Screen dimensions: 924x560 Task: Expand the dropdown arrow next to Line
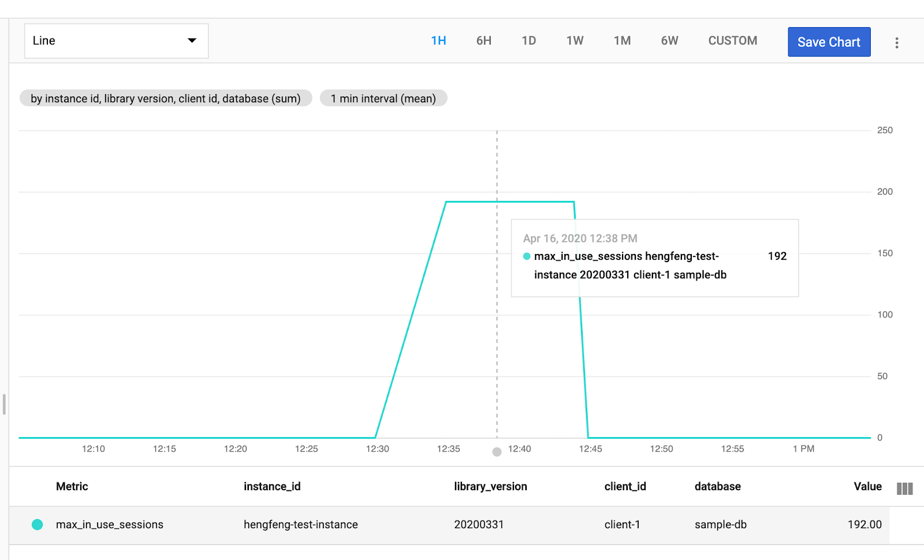[x=193, y=40]
